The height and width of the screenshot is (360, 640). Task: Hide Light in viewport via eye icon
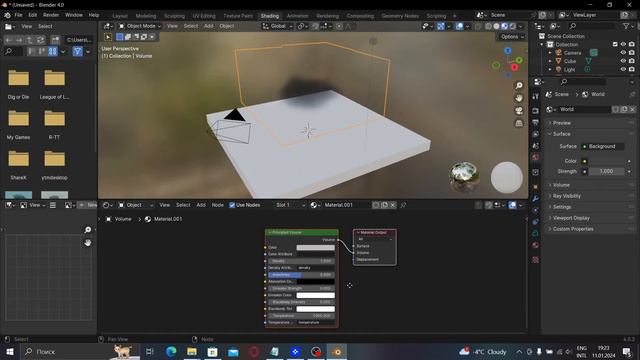(x=623, y=69)
